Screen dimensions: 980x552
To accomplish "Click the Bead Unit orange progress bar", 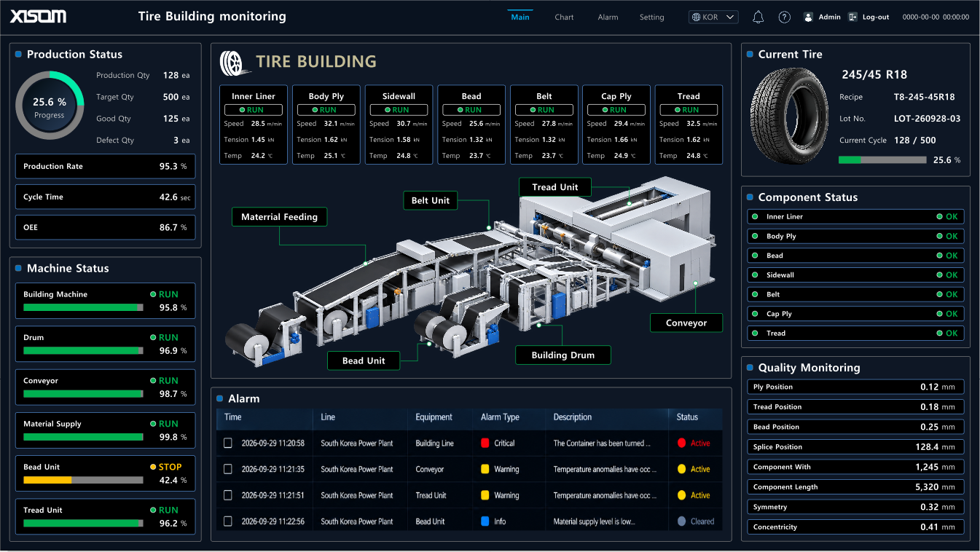I will (83, 480).
